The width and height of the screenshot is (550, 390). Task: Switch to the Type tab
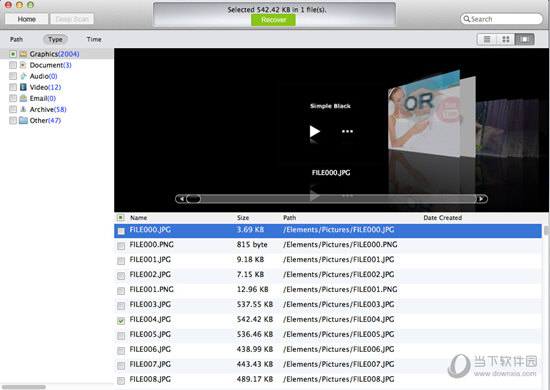pos(55,39)
